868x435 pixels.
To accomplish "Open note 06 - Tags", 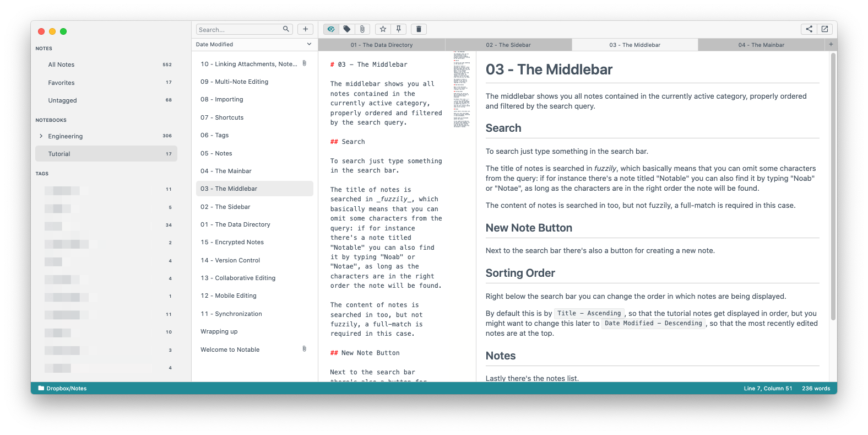I will coord(254,135).
